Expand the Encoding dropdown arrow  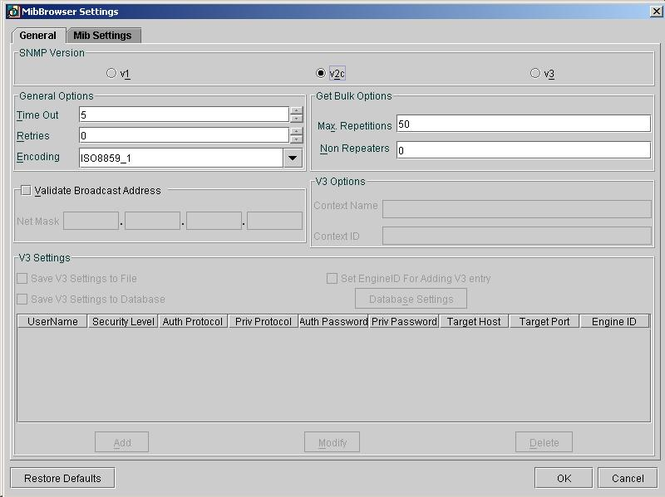click(x=293, y=158)
